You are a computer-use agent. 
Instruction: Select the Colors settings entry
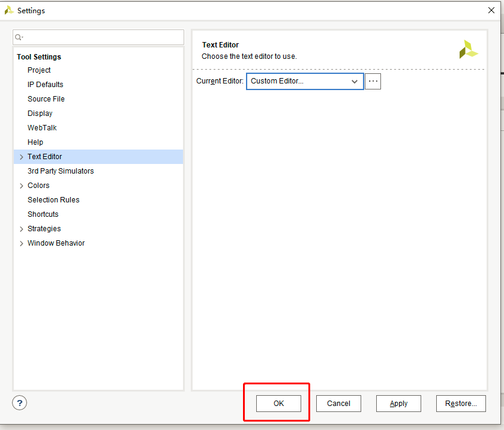[38, 186]
